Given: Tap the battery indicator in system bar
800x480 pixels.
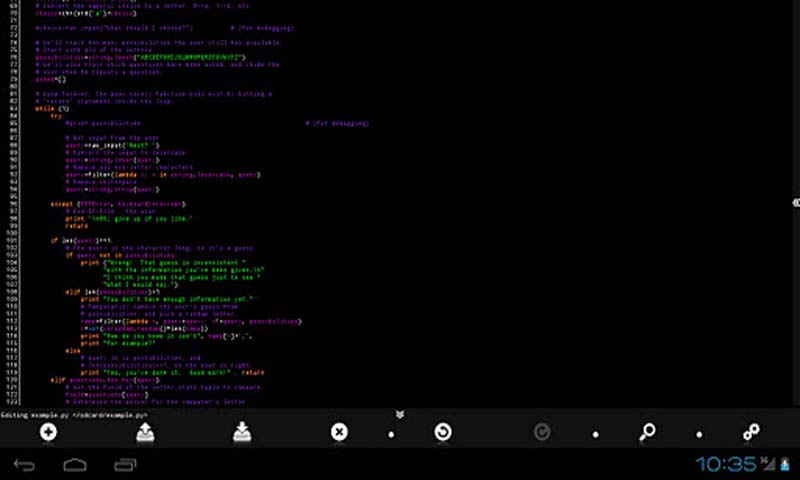Looking at the screenshot, I should (x=785, y=464).
